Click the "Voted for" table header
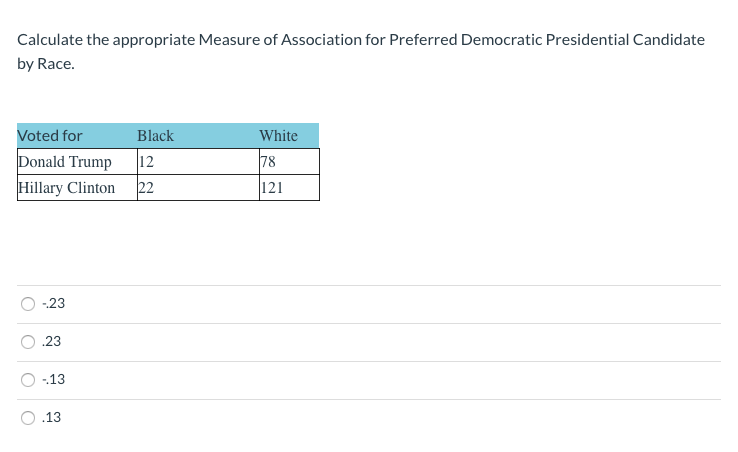This screenshot has width=738, height=452. coord(50,136)
